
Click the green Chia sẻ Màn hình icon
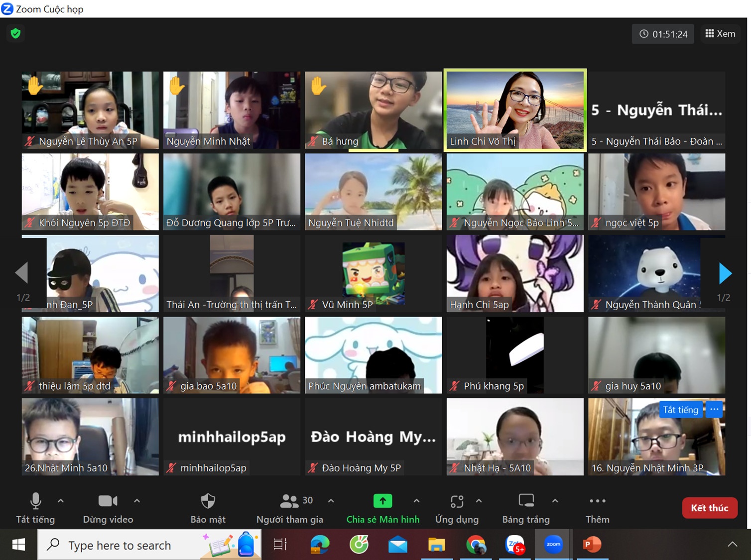pos(382,501)
